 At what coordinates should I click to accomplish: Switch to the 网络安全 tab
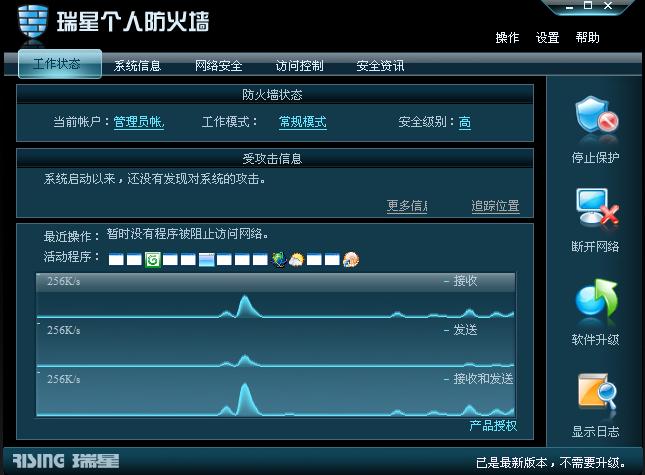coord(218,66)
